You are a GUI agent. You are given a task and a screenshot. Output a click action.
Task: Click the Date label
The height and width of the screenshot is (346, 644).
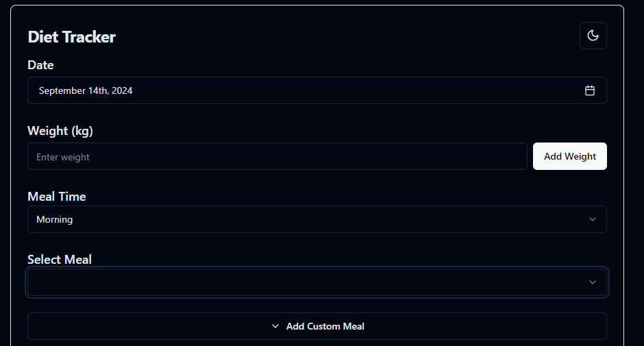40,65
